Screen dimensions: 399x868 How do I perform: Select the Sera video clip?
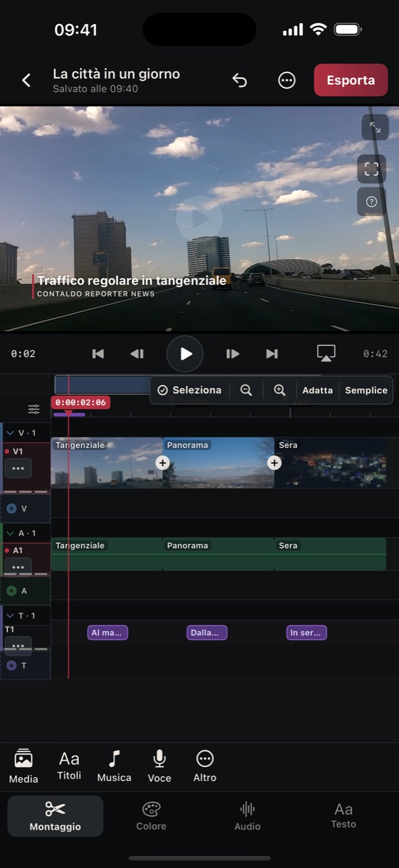click(330, 463)
